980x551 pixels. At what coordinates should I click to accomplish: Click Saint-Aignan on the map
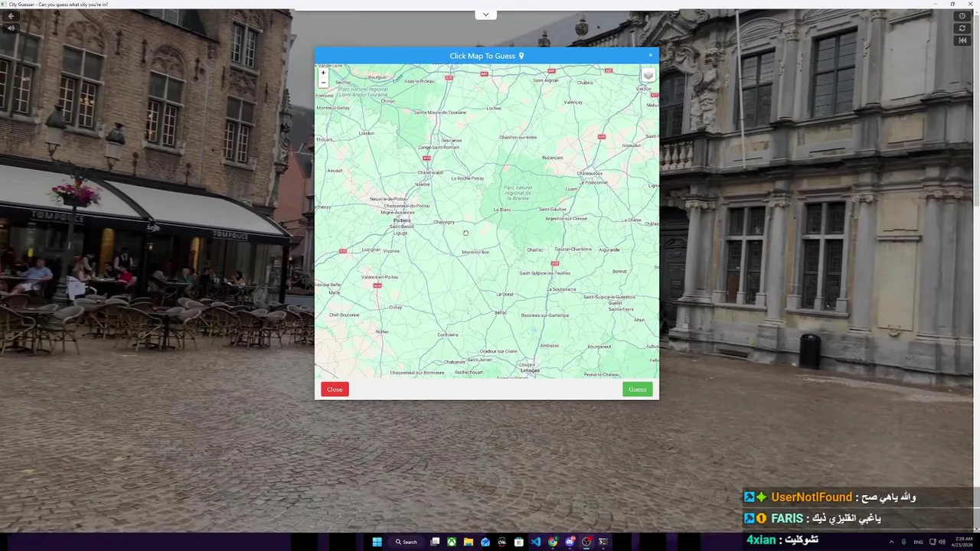546,80
